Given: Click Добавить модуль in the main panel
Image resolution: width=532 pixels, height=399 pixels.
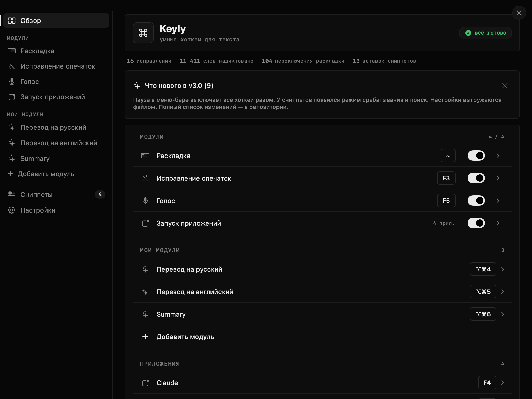Looking at the screenshot, I should click(185, 337).
